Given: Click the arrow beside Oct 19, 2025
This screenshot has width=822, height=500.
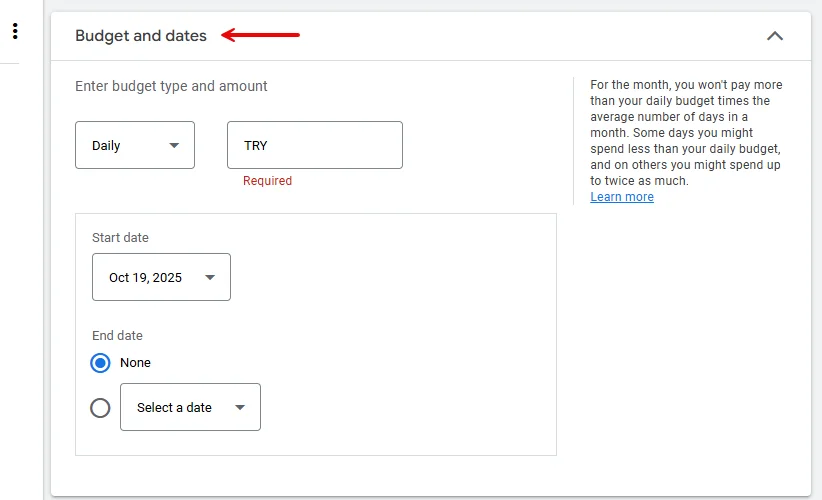Looking at the screenshot, I should click(210, 277).
